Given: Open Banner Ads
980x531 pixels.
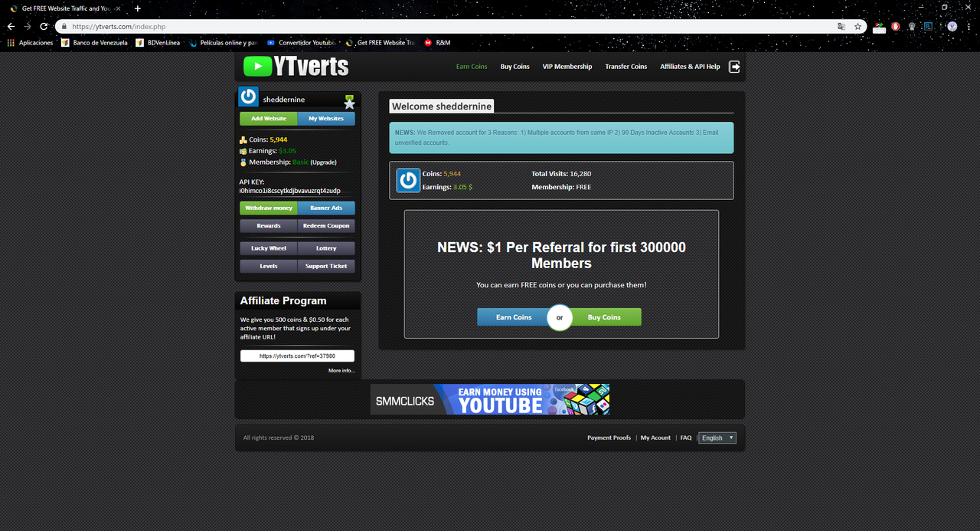Looking at the screenshot, I should click(326, 208).
